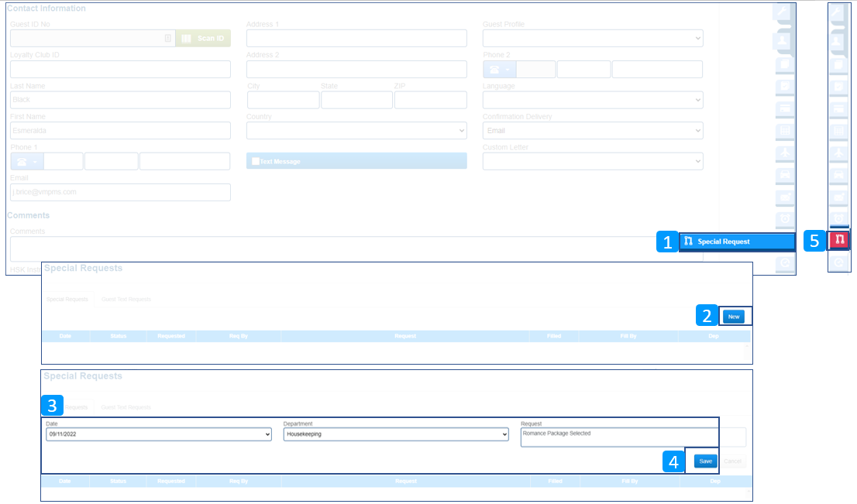
Task: Click the wrench icon in the far-right strip
Action: 839,13
